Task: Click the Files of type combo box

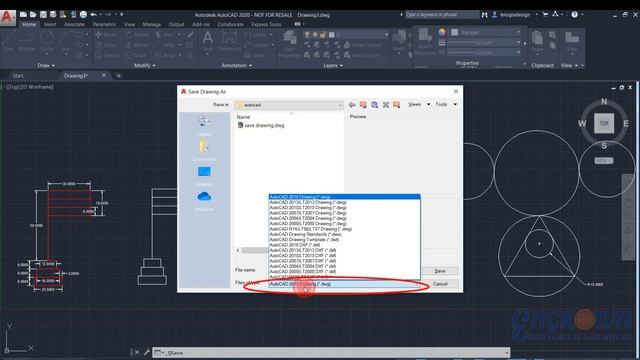Action: [344, 284]
